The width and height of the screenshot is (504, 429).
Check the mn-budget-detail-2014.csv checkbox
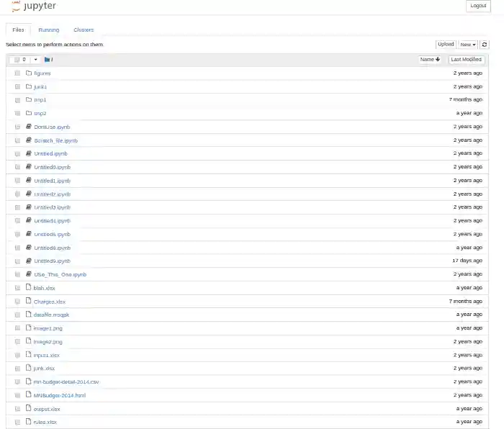(17, 381)
